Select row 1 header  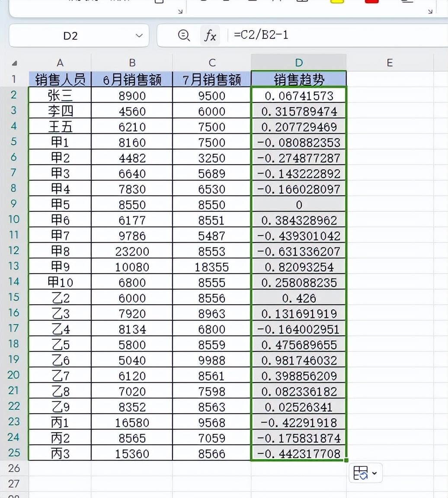(x=14, y=79)
